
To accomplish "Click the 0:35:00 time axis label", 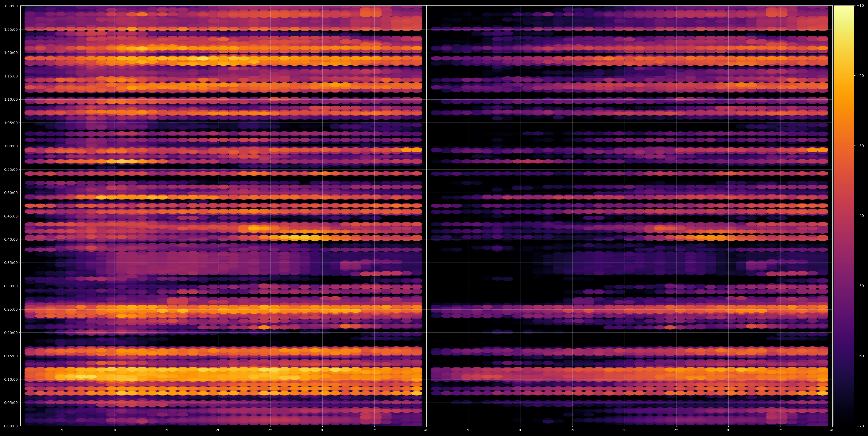I will coord(11,263).
